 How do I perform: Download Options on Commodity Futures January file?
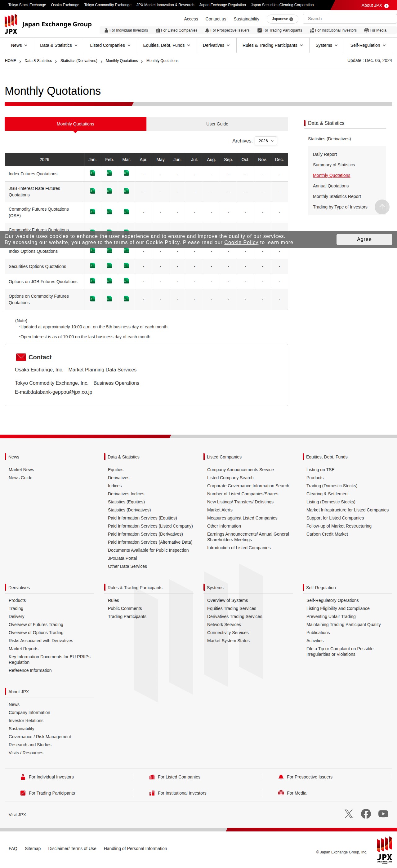click(x=92, y=299)
